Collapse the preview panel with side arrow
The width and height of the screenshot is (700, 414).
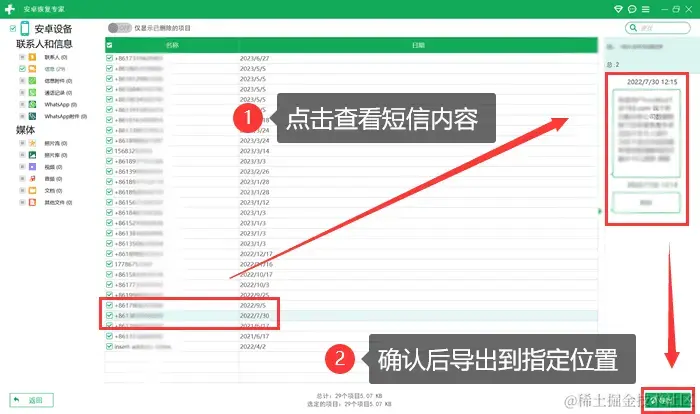600,211
